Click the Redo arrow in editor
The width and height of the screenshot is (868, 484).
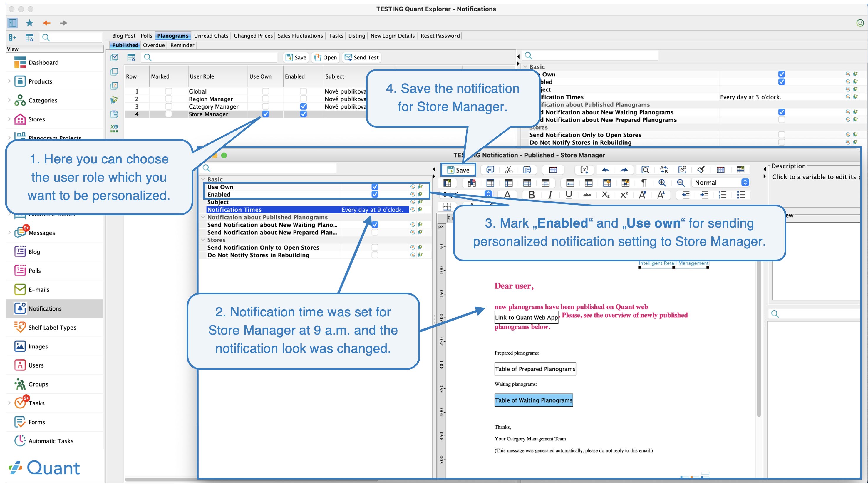[x=624, y=170]
